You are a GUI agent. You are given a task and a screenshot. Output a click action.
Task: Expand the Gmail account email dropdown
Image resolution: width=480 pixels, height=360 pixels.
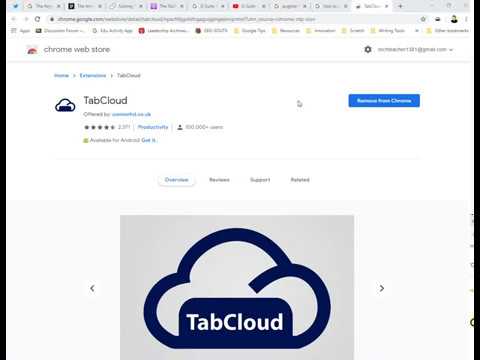tap(415, 49)
